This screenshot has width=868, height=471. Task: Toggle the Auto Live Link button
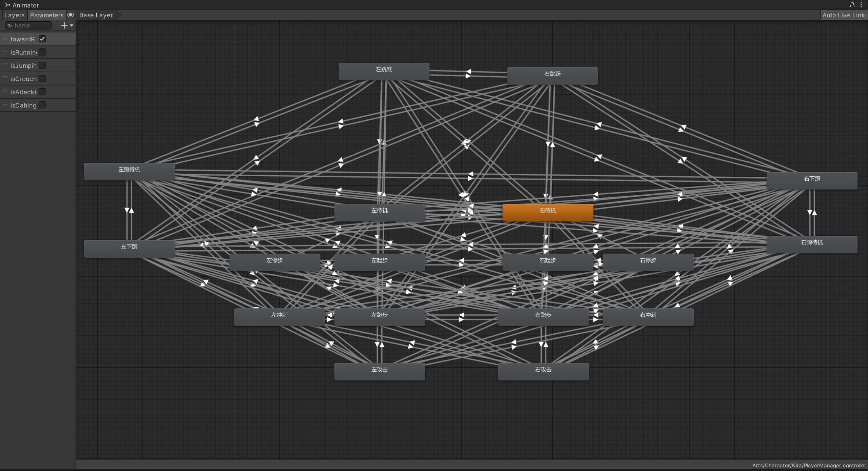844,15
